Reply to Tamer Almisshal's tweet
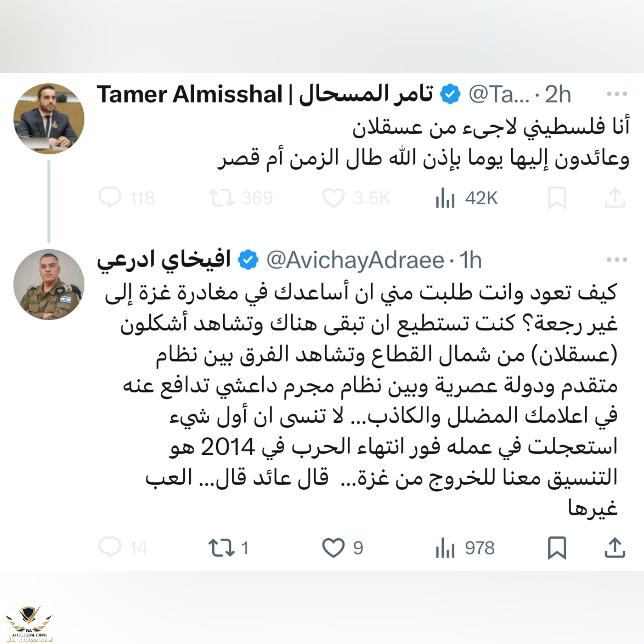Screen dimensions: 644x644 110,197
